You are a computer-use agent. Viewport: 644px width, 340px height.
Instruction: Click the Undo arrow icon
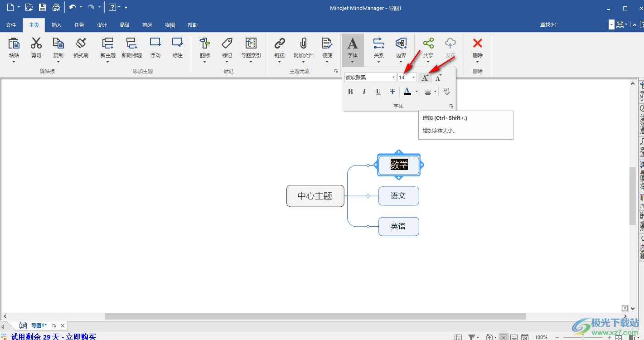[x=73, y=7]
